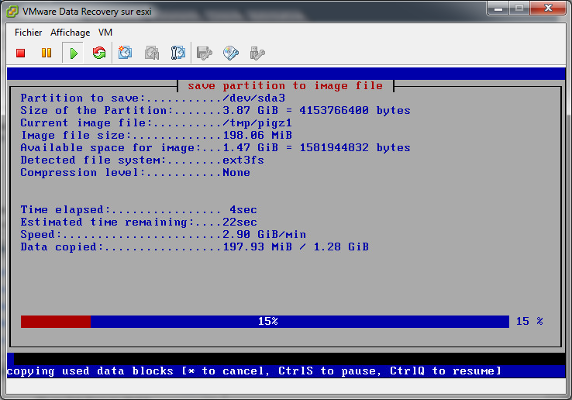Click the '197.93 MiB / 1.28 GiB' data copied

pyautogui.click(x=295, y=247)
